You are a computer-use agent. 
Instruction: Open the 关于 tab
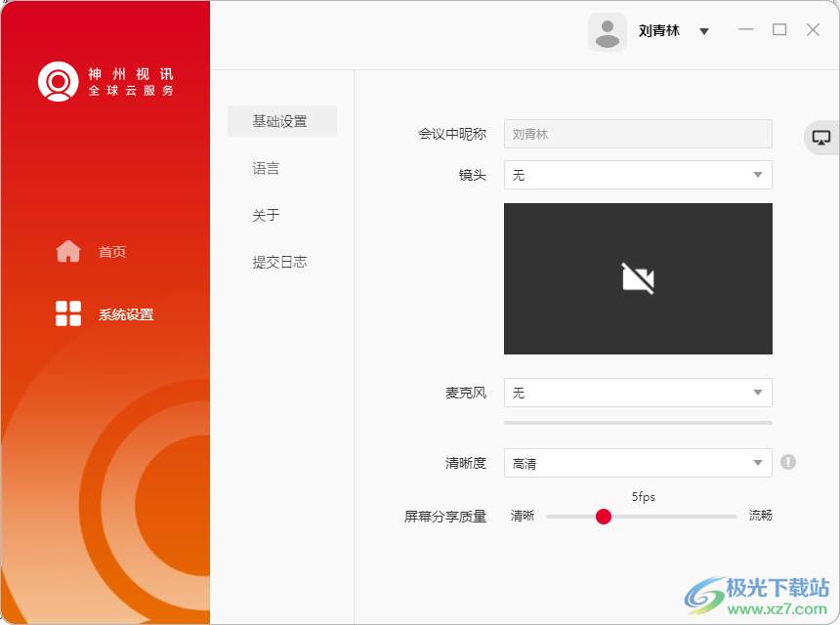coord(266,215)
